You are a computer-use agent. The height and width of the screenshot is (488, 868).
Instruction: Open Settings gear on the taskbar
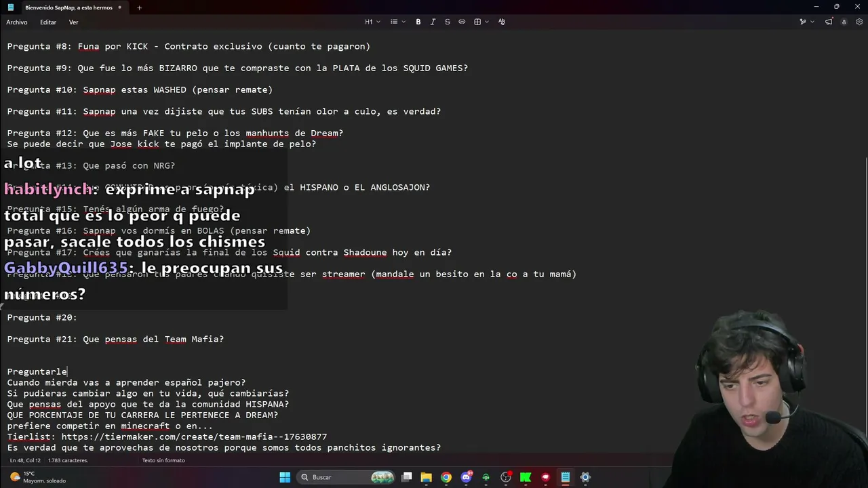point(585,477)
